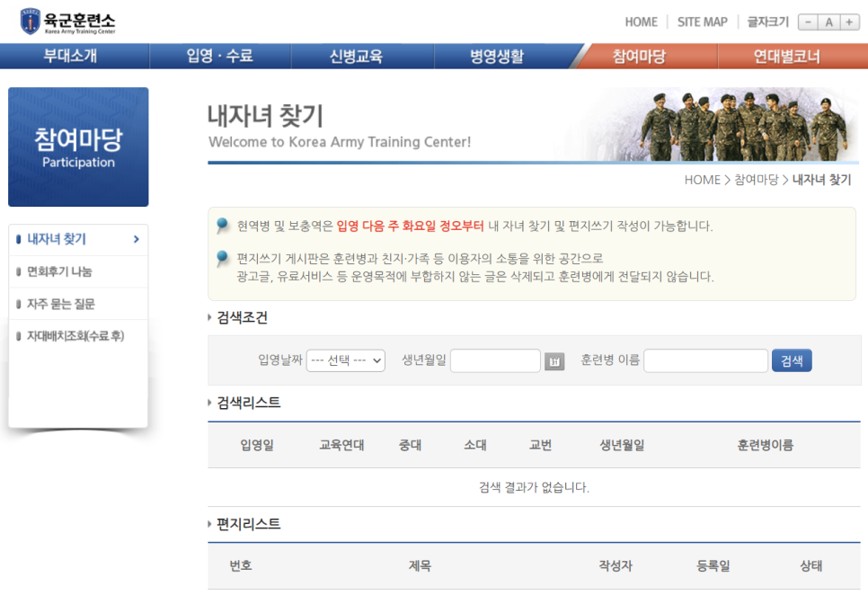Collapse the 편지리스트 section triangle
This screenshot has height=595, width=868.
tap(209, 524)
